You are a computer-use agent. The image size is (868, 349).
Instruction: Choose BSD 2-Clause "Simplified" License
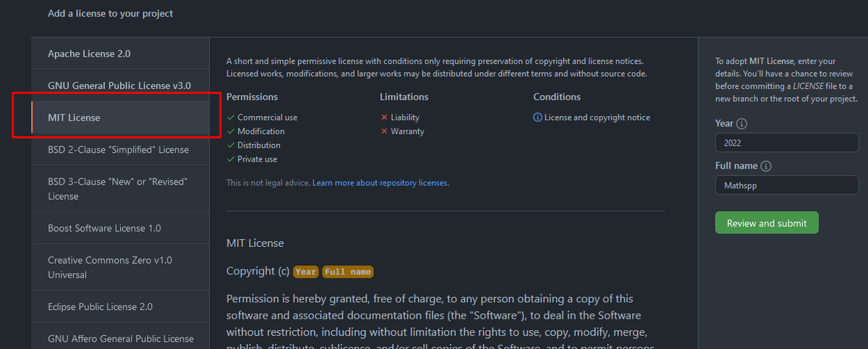(x=120, y=149)
